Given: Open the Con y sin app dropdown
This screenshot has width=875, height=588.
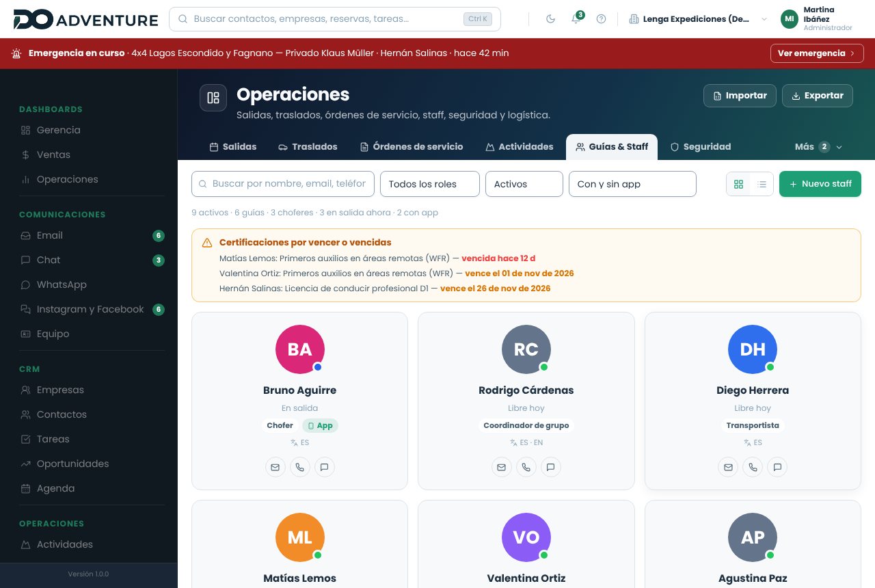Looking at the screenshot, I should click(x=632, y=184).
